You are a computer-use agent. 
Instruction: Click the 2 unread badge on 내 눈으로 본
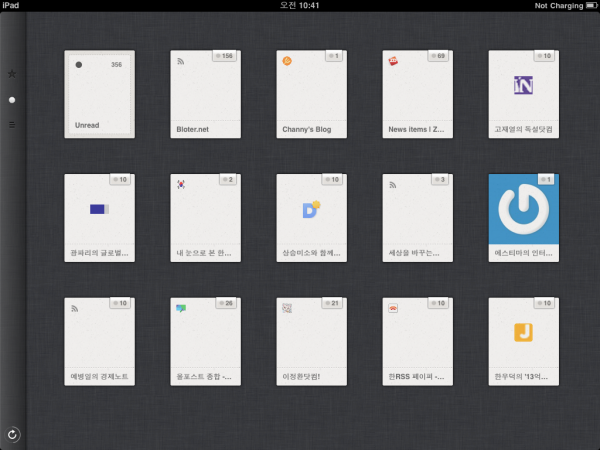(228, 179)
